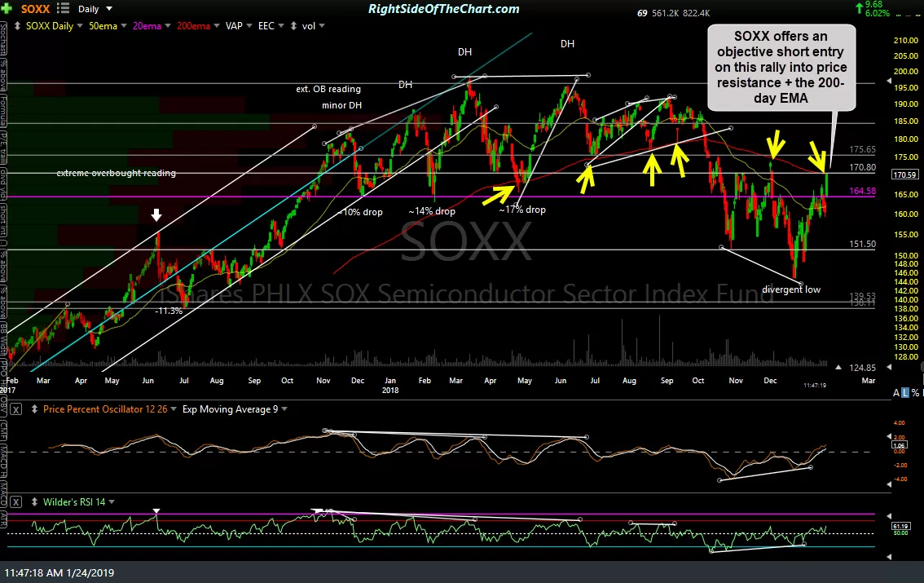Image resolution: width=924 pixels, height=583 pixels.
Task: Select the 'ext. OB reading' annotation
Action: click(328, 89)
